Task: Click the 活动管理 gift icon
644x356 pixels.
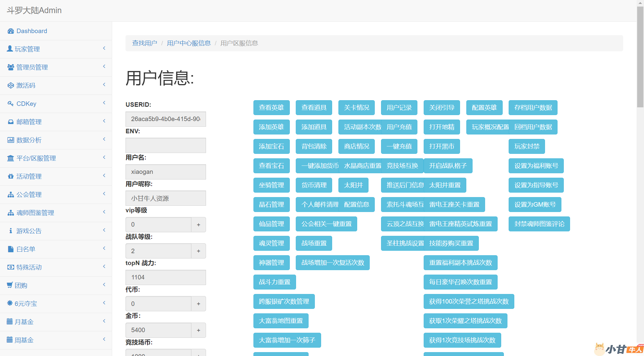Action: pos(11,176)
